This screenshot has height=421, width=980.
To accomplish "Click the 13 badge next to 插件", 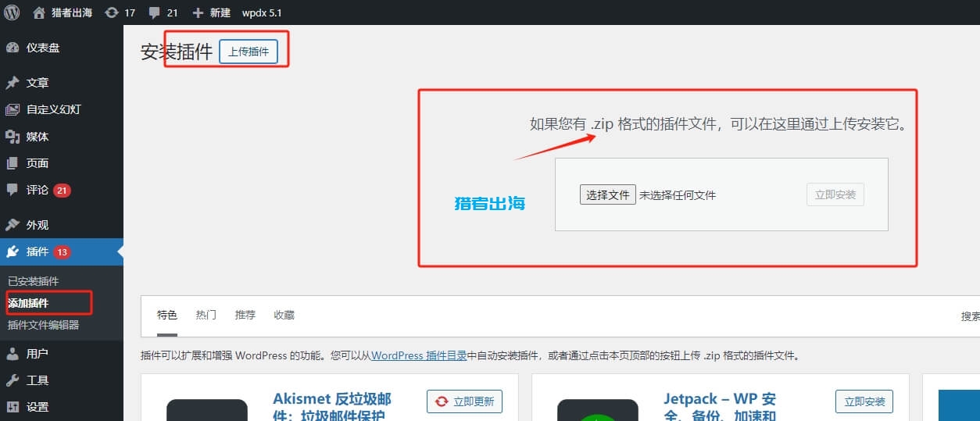I will pyautogui.click(x=62, y=252).
